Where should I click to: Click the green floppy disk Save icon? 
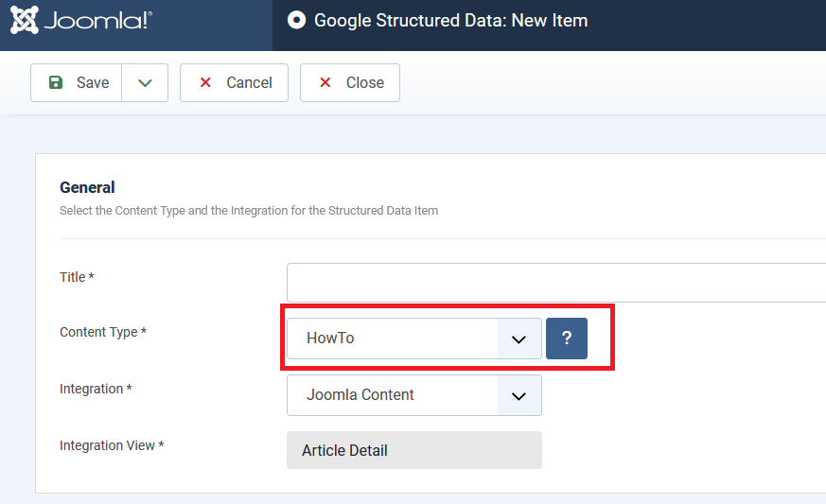[55, 82]
